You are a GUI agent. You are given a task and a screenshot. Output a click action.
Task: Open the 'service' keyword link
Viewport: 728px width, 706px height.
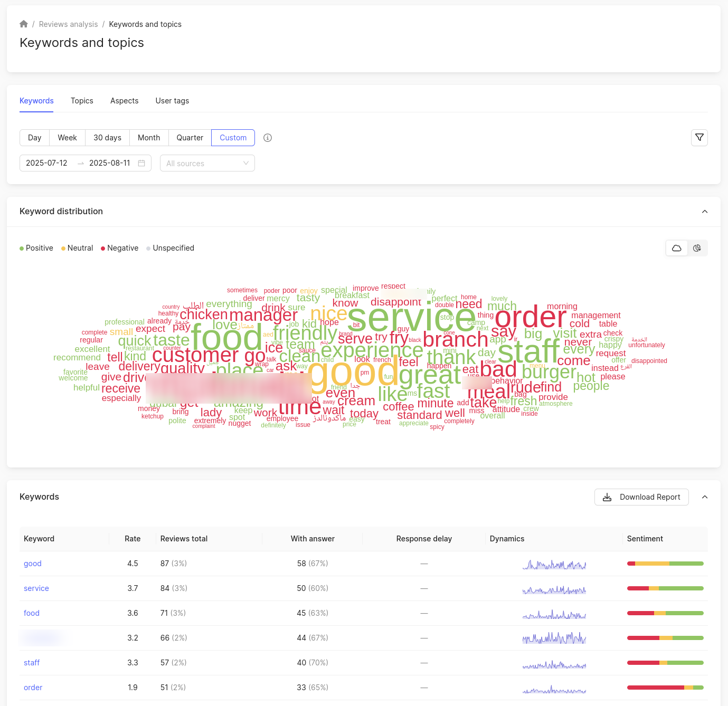[x=36, y=588]
